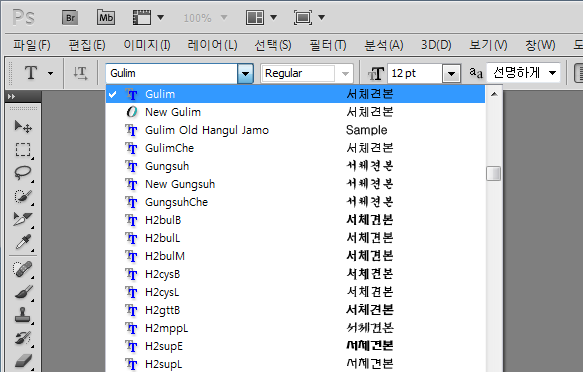Open the 12 pt font size dropdown
The image size is (583, 372).
point(451,73)
